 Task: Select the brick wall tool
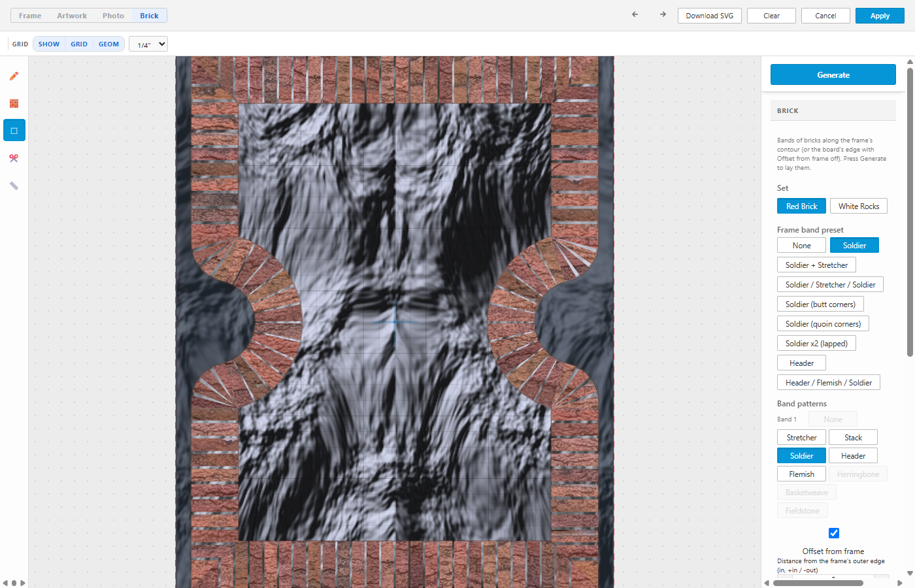coord(14,103)
